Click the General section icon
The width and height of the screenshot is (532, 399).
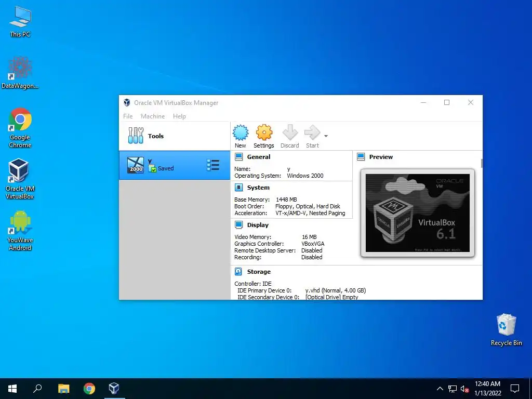point(239,157)
